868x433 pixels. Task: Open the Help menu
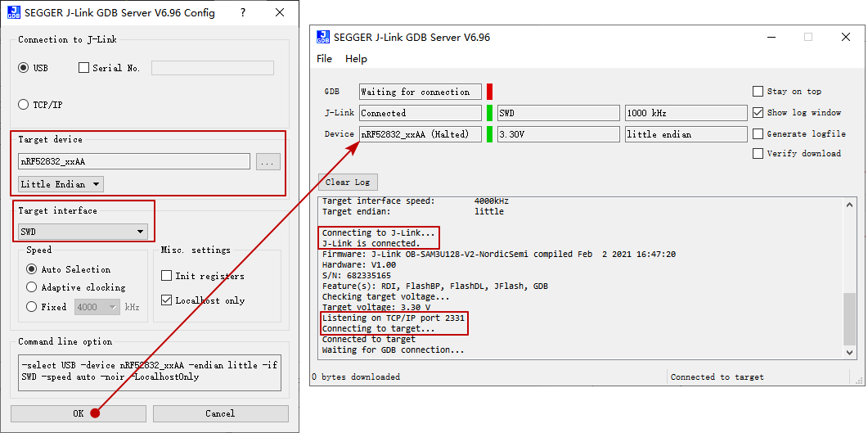tap(356, 59)
